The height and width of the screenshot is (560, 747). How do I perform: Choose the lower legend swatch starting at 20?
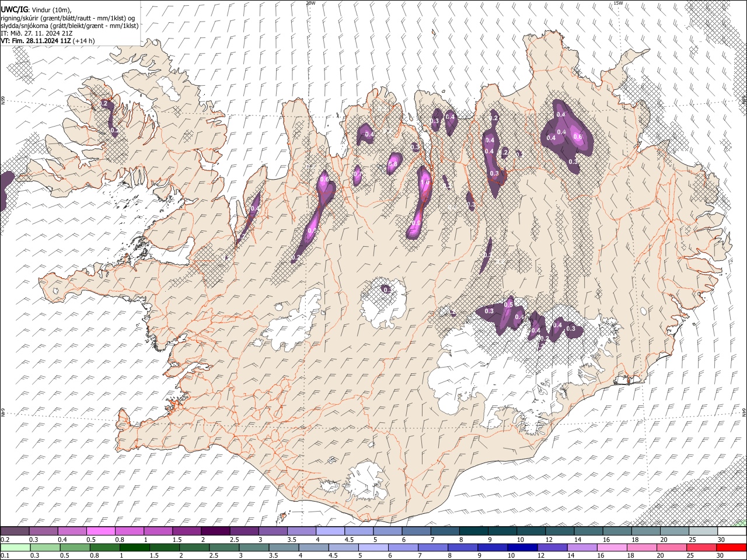(x=671, y=547)
